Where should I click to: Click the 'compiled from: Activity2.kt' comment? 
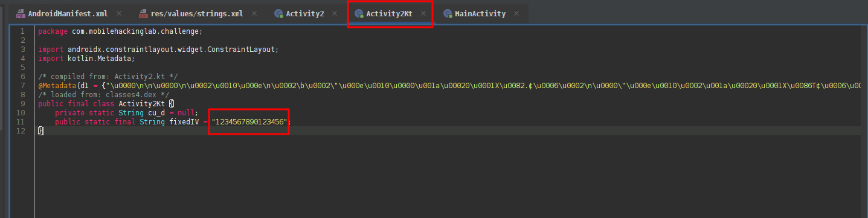(x=108, y=77)
